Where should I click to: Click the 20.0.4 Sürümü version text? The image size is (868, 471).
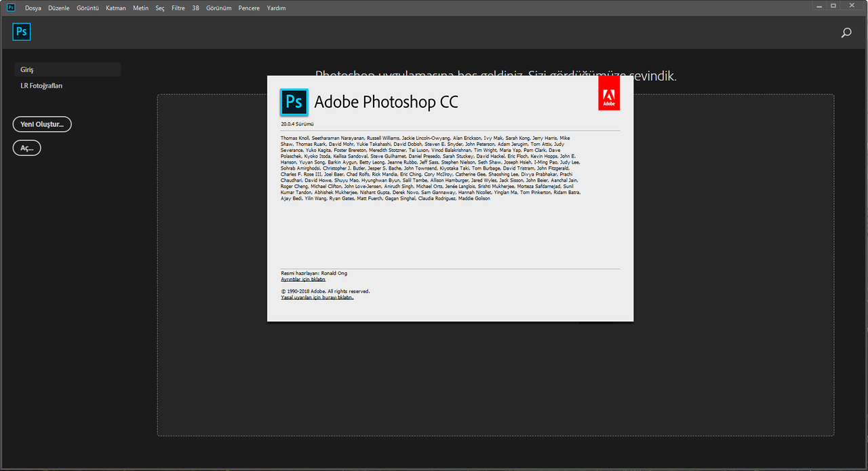tap(297, 124)
